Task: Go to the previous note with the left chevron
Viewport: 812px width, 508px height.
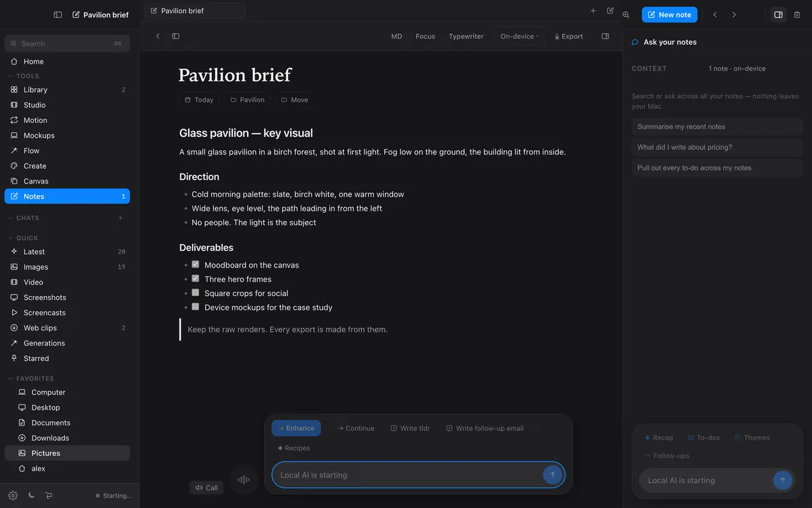Action: [715, 15]
